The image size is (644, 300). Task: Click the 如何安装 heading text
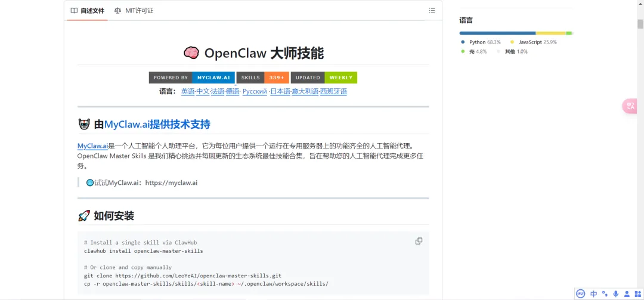[x=114, y=215]
